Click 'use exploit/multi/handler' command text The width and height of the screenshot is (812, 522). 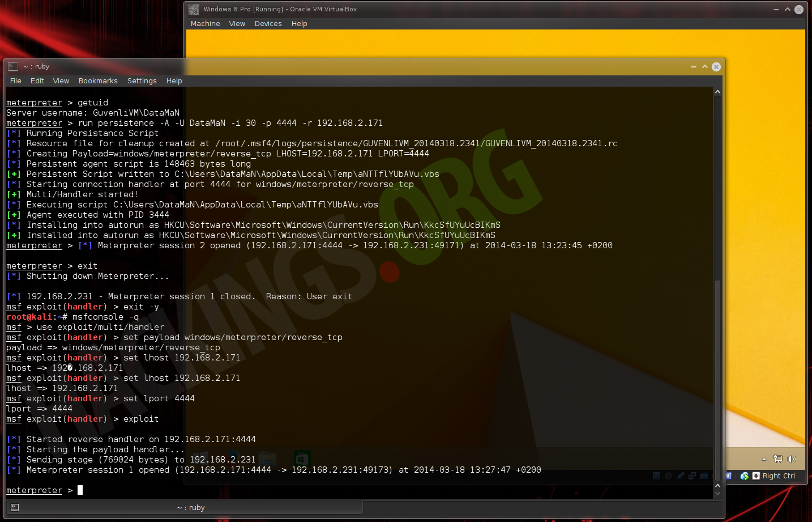tap(100, 327)
